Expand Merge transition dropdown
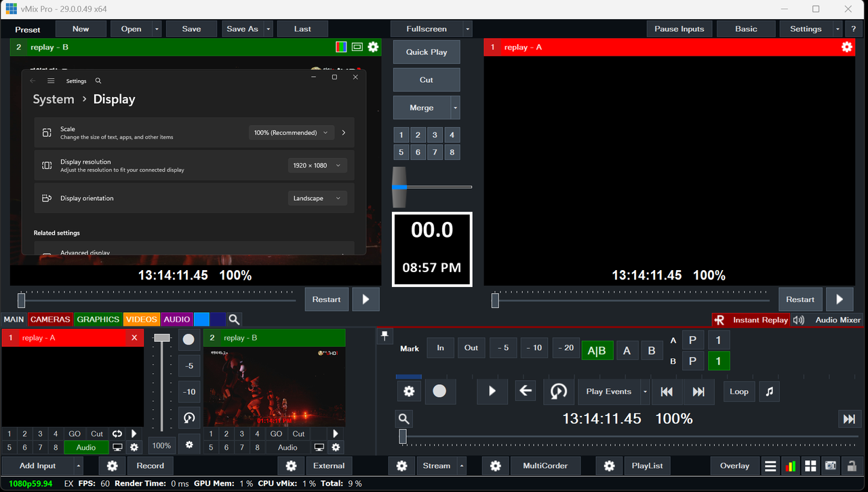The height and width of the screenshot is (492, 868). [456, 108]
